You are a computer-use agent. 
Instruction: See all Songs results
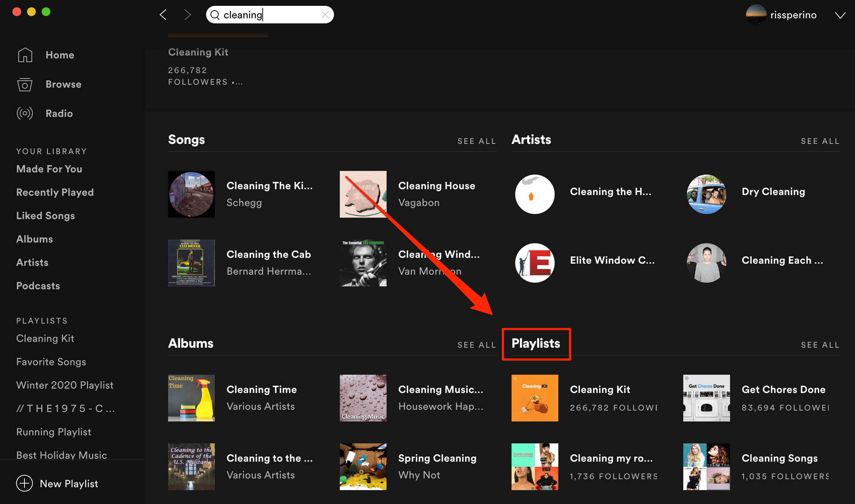click(477, 141)
